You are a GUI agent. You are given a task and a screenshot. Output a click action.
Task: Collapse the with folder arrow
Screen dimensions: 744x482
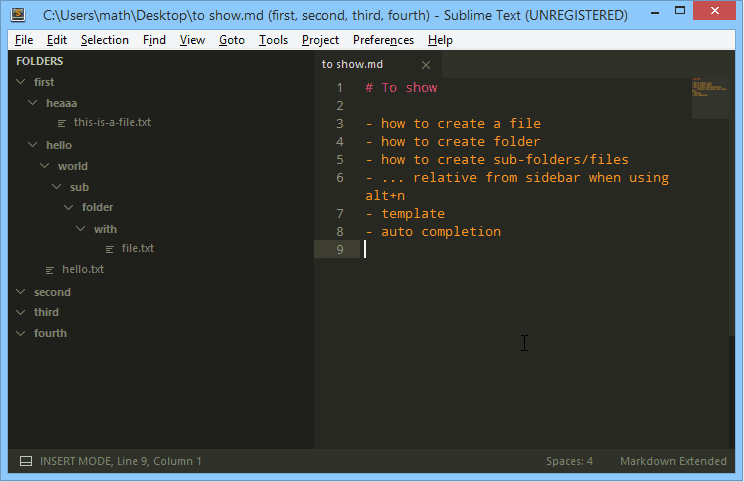point(81,229)
